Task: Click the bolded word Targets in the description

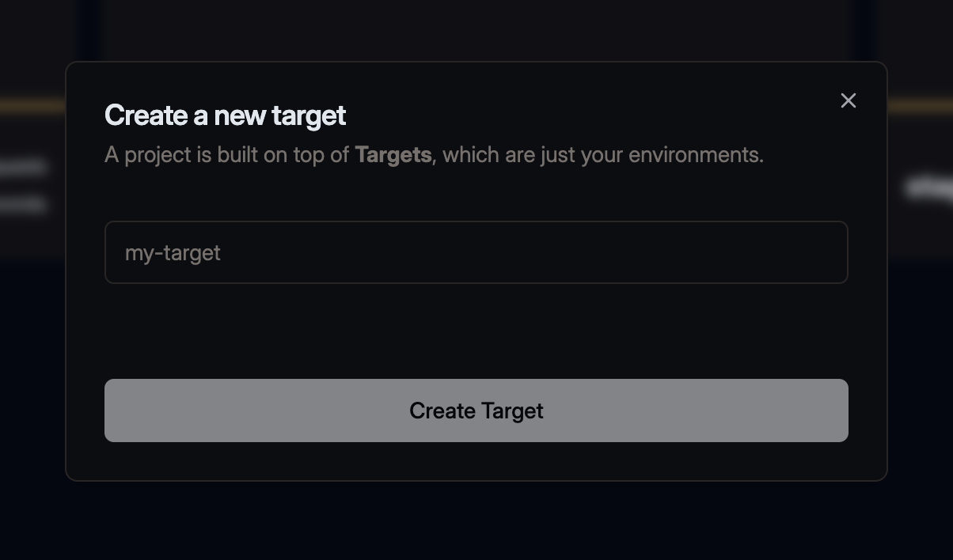Action: coord(393,155)
